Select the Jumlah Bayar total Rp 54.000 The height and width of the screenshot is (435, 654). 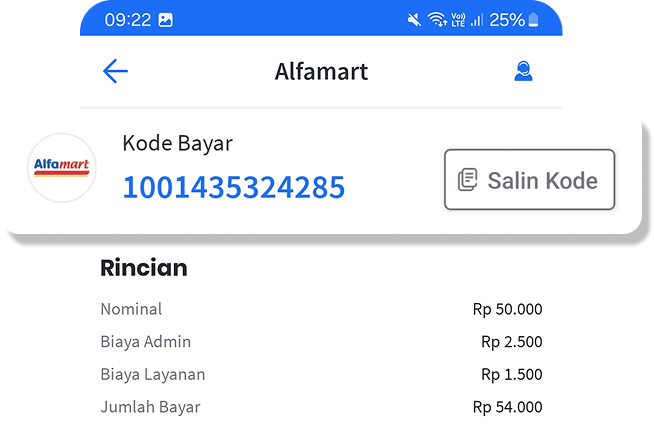(x=507, y=407)
